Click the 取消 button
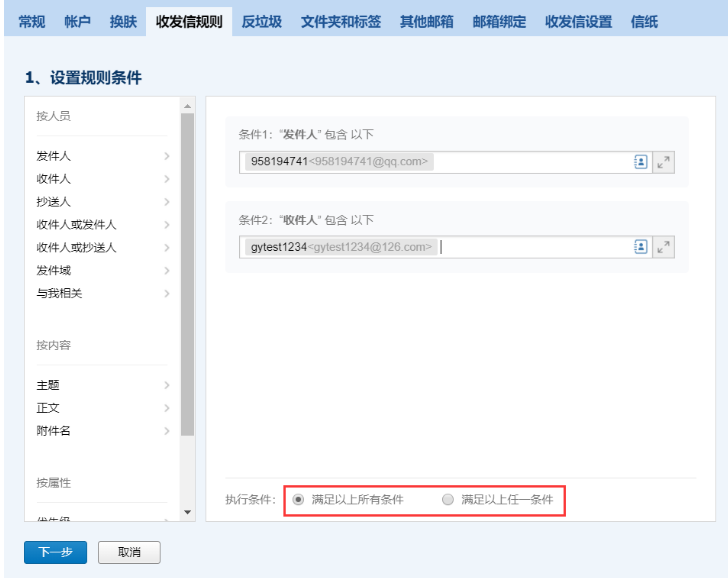This screenshot has height=578, width=728. point(128,552)
